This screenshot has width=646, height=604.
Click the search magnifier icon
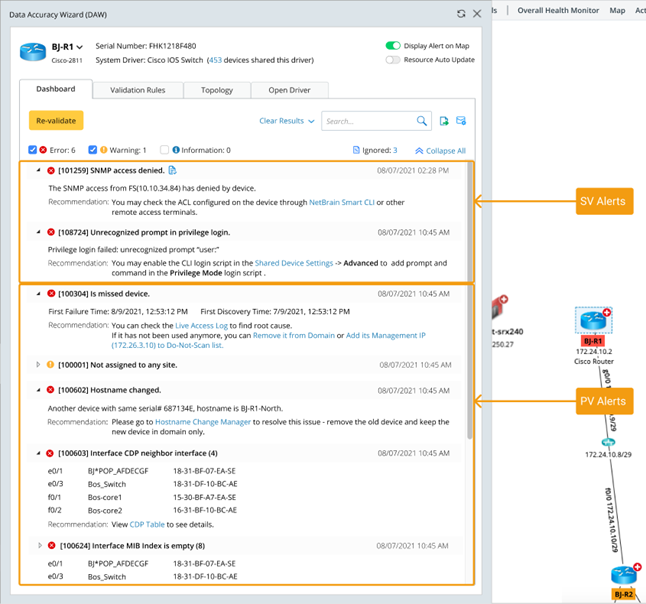(x=423, y=121)
